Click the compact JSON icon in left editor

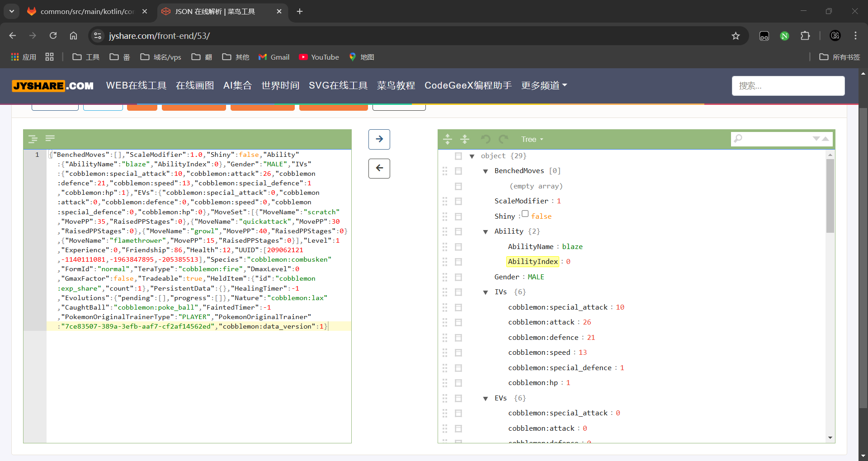[x=50, y=138]
